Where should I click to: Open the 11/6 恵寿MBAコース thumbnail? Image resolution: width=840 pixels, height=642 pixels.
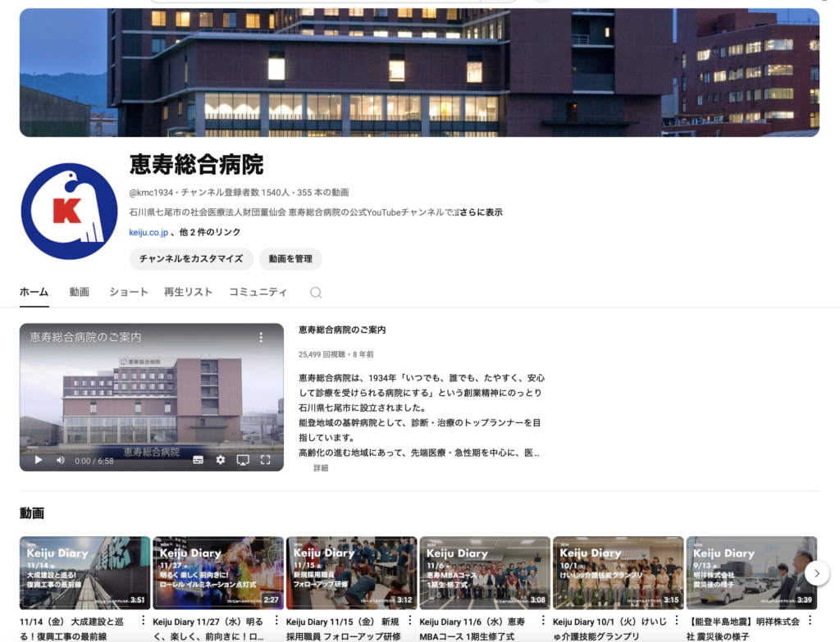click(x=485, y=573)
